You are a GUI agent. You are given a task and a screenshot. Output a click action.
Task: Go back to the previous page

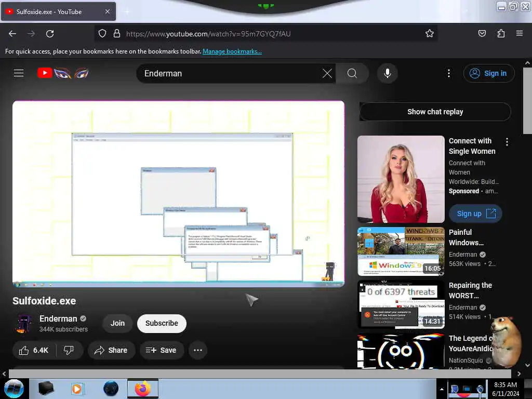[12, 34]
